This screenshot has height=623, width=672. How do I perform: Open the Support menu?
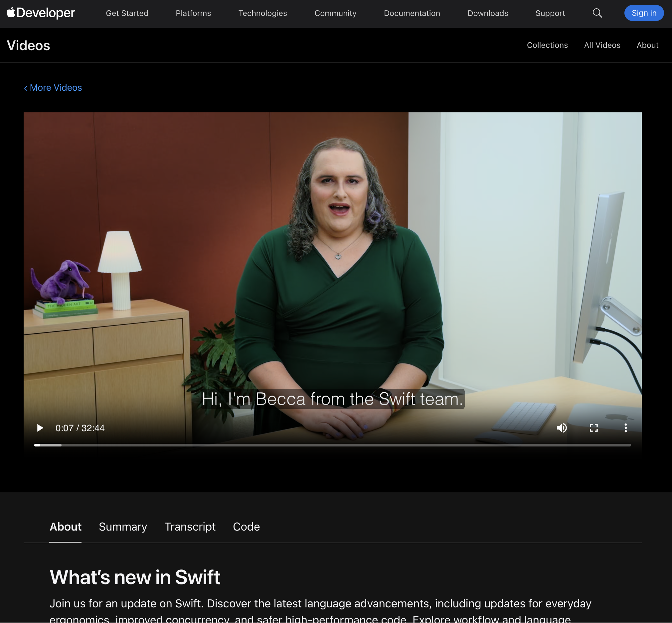[550, 13]
